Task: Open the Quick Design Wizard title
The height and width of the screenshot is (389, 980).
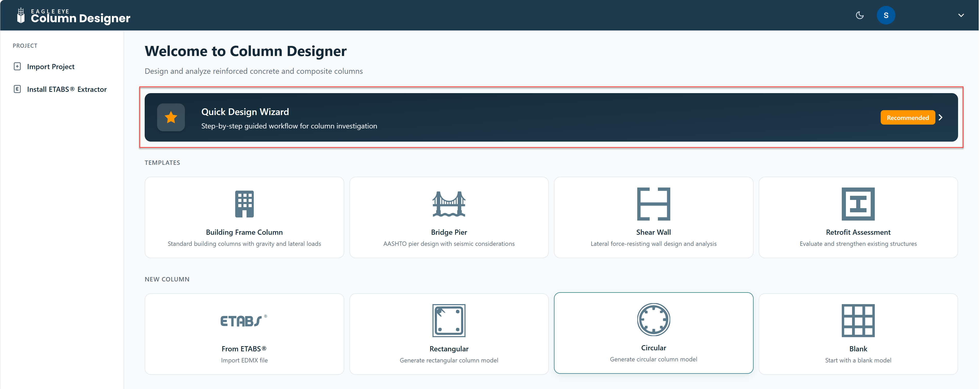Action: [245, 111]
